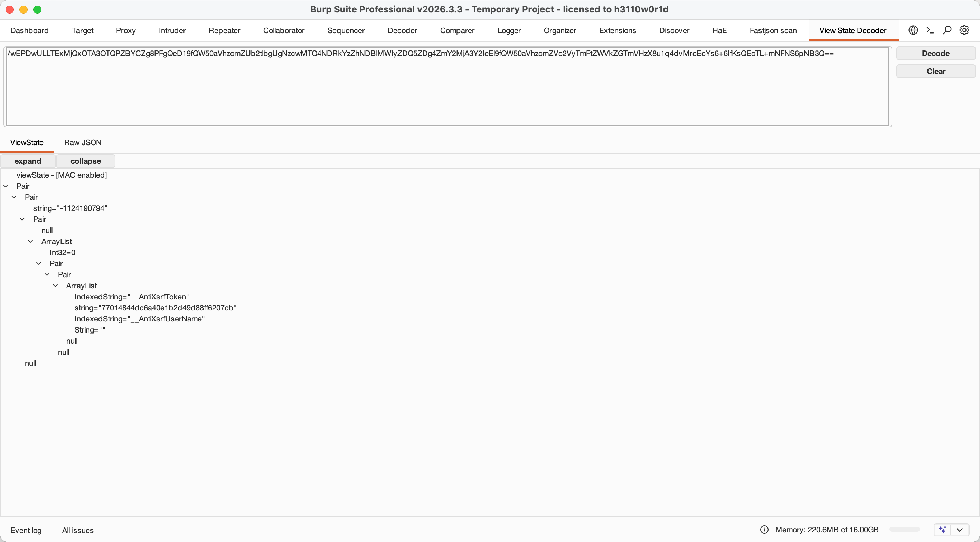Open the dropdown arrow beside the AI sparkle
Image resolution: width=980 pixels, height=542 pixels.
pyautogui.click(x=960, y=530)
